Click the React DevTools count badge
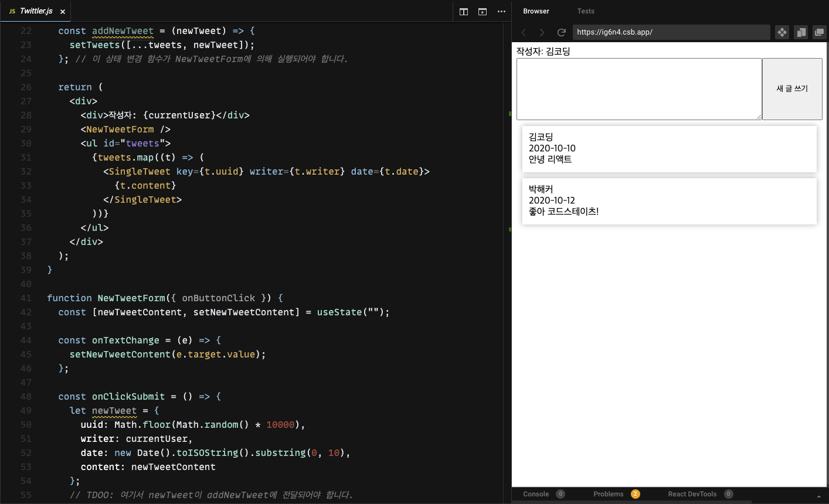 [729, 494]
